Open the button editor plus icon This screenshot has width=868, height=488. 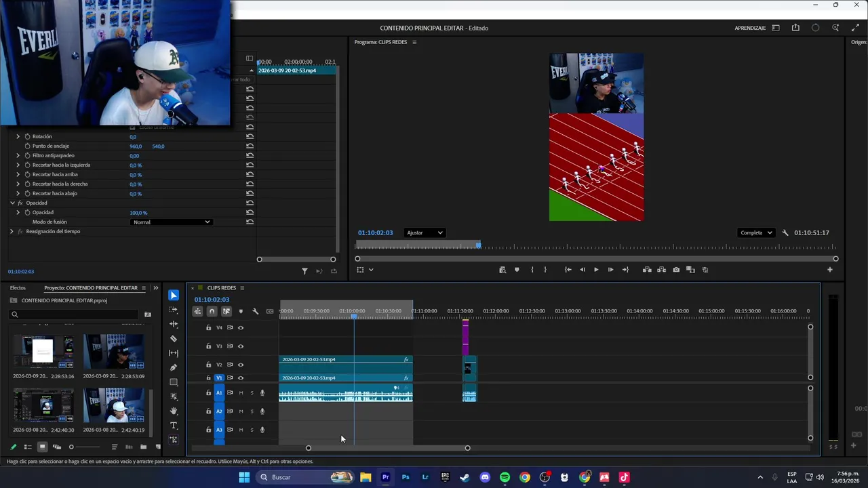click(829, 270)
